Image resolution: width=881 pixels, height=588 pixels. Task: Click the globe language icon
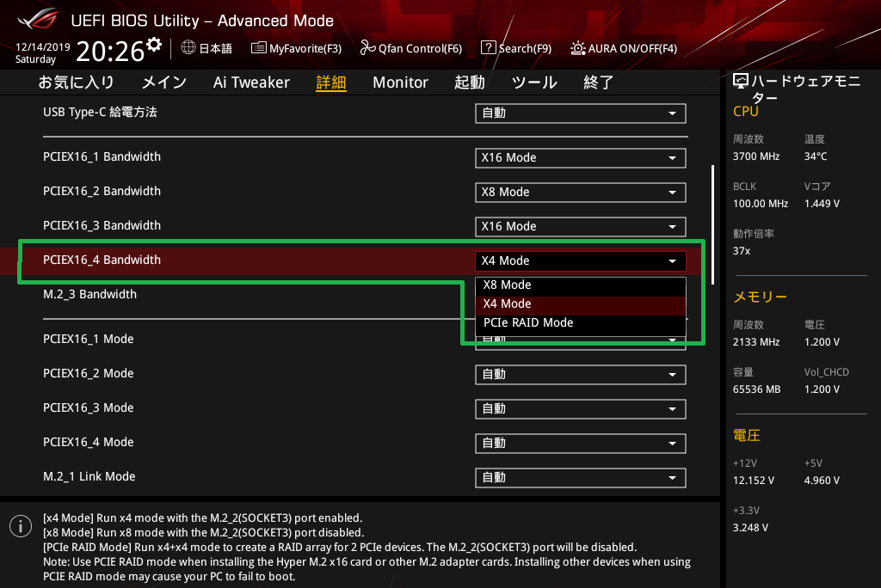tap(188, 48)
